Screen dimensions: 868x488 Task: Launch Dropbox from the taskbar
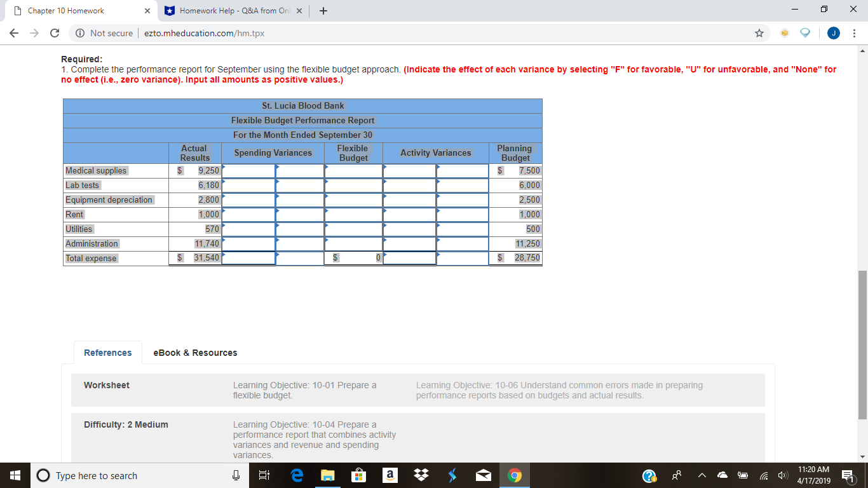(421, 475)
